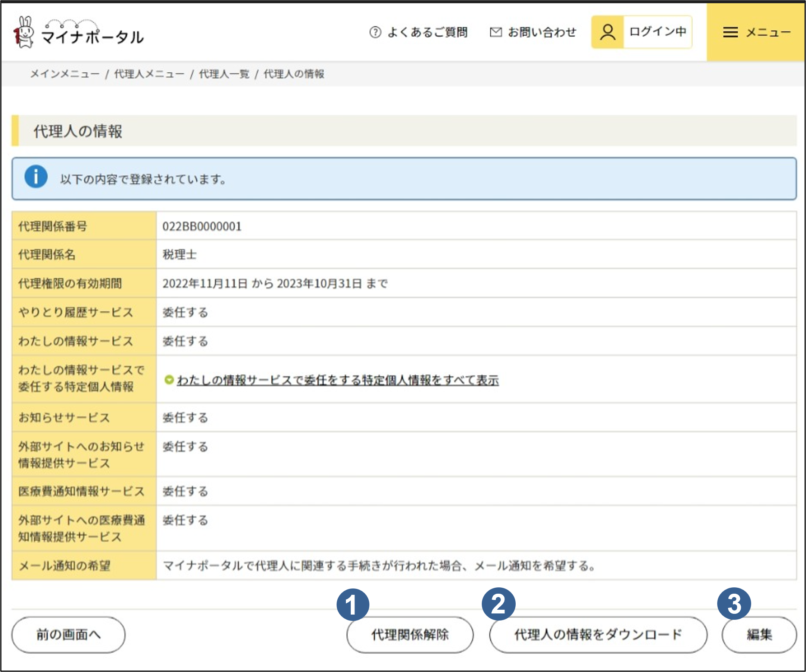
Task: Select 委任する in 医療費通知情報サービス row
Action: coord(185,491)
